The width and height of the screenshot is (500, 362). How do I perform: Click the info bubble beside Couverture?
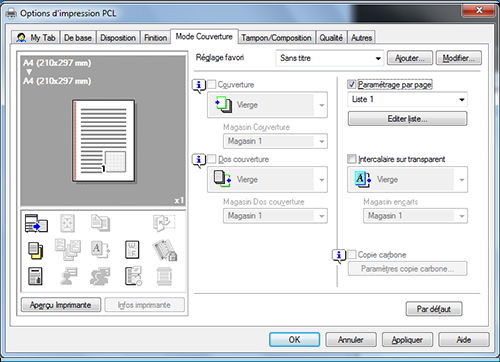coord(199,86)
